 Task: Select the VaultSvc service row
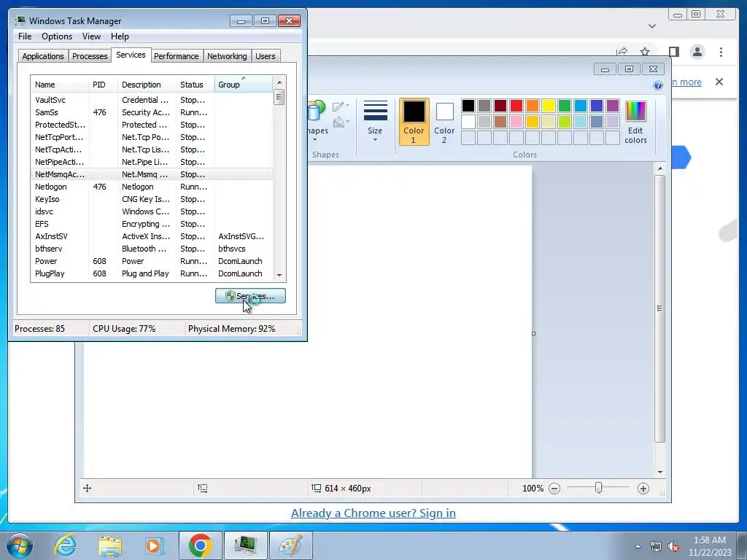tap(152, 100)
